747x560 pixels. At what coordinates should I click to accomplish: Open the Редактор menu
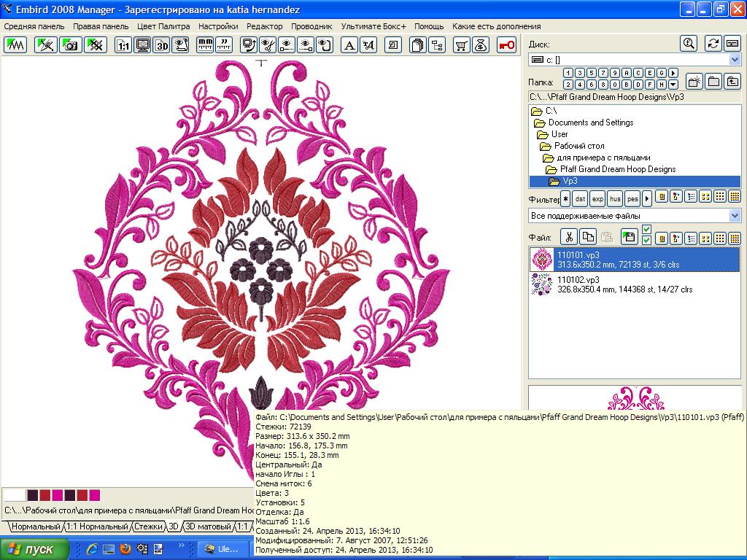[264, 26]
